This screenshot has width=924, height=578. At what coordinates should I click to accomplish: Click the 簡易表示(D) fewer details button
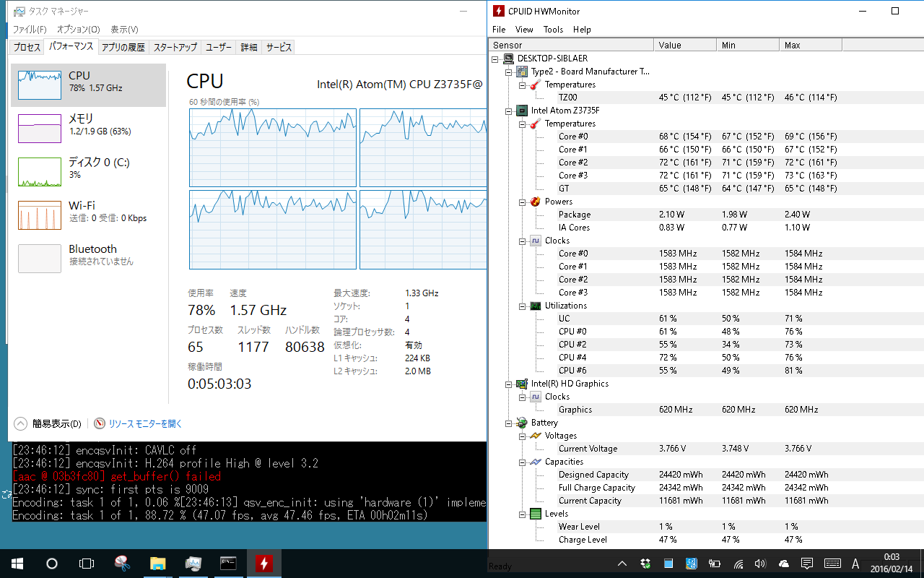tap(48, 423)
